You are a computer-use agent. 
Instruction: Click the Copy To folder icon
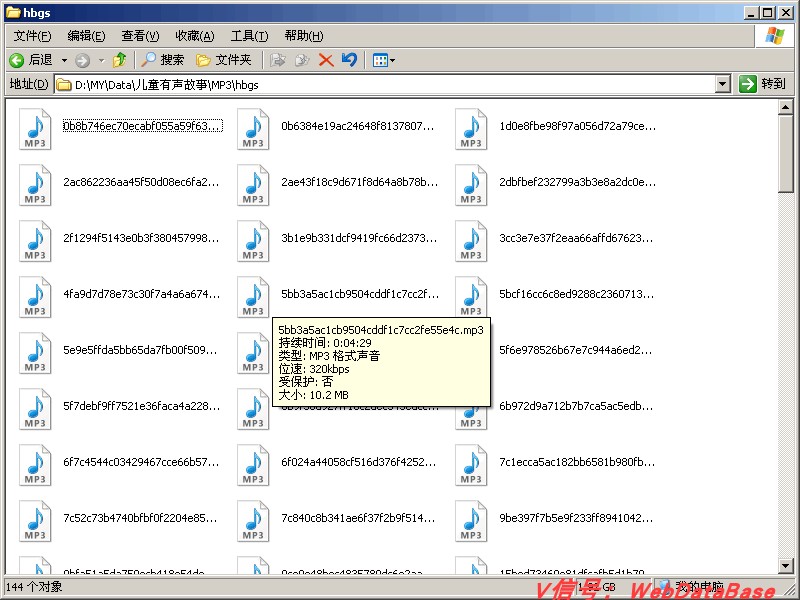(x=302, y=60)
